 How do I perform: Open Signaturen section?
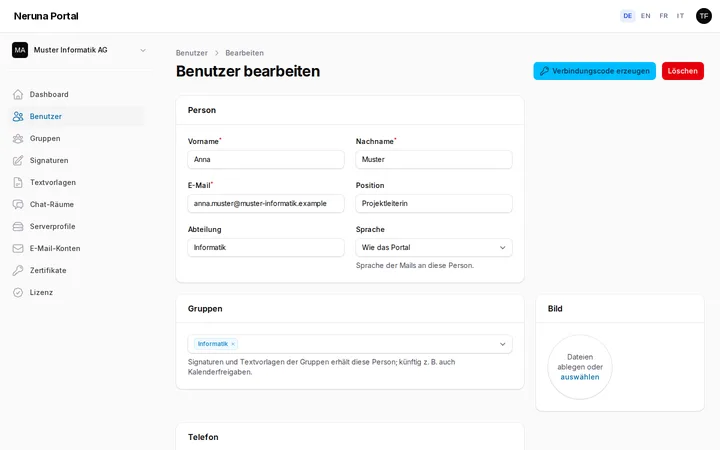click(77, 161)
